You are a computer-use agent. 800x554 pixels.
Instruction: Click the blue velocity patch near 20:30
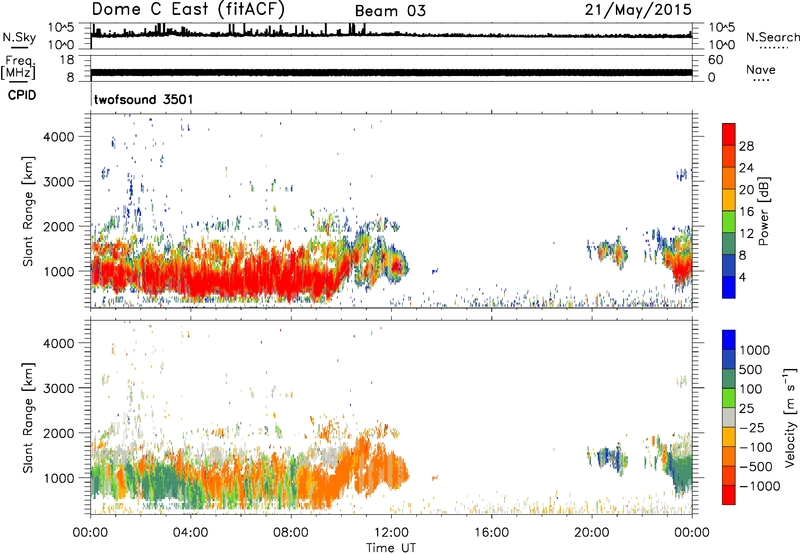click(x=607, y=455)
